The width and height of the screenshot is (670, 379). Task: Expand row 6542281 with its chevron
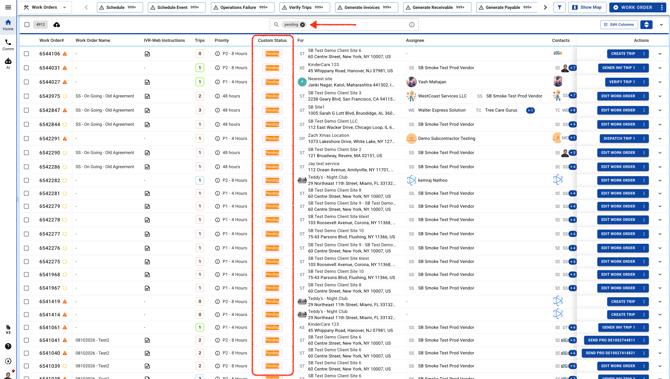tap(660, 194)
